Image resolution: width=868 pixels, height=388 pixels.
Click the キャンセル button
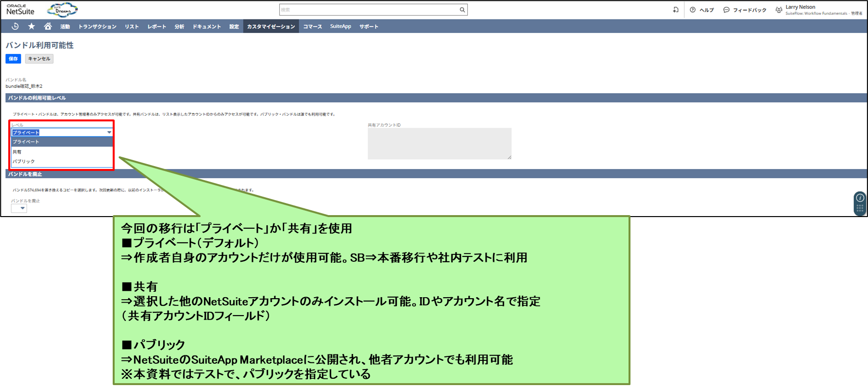point(39,59)
